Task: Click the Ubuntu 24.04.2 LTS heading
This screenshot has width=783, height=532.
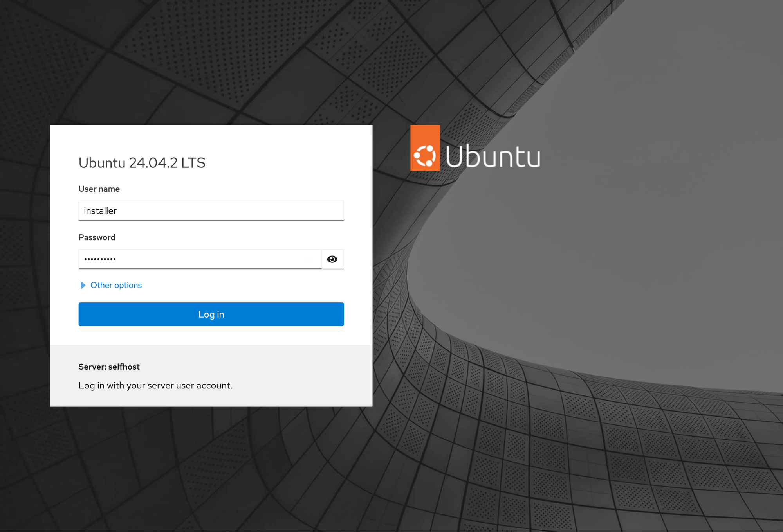Action: (142, 163)
